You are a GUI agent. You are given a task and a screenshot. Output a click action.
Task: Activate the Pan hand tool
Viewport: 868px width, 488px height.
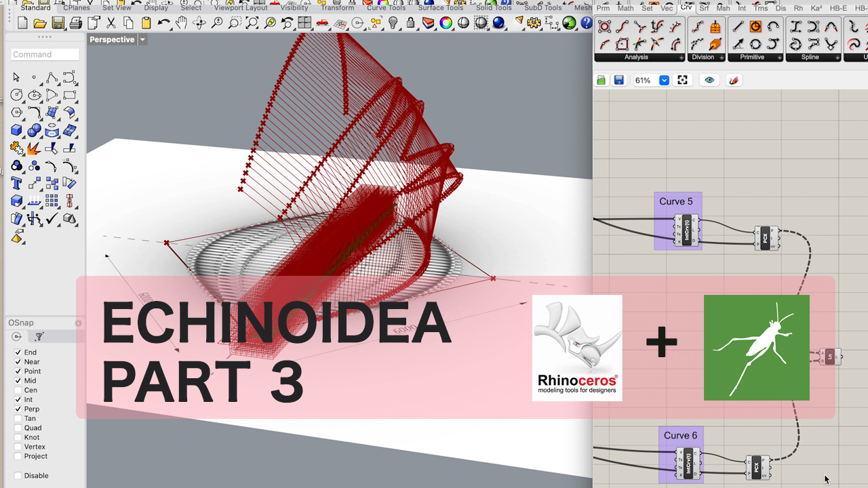tap(181, 23)
